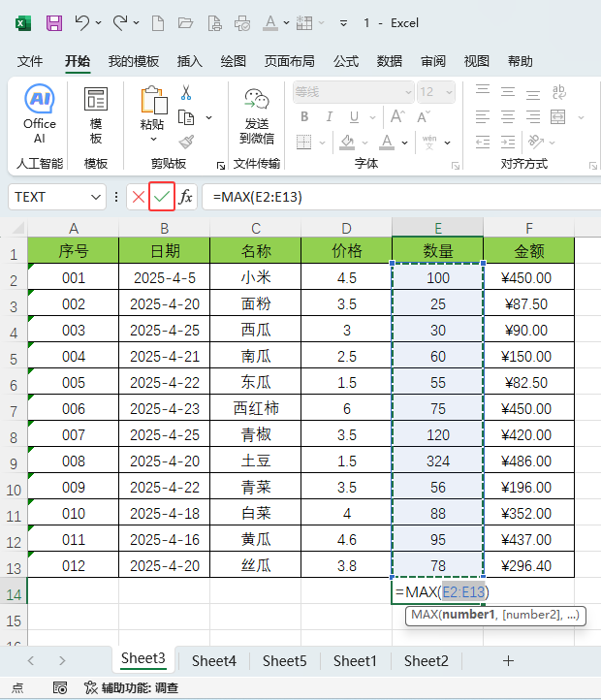Viewport: 601px width, 700px height.
Task: Apply fill color bucket swatch
Action: (x=347, y=143)
